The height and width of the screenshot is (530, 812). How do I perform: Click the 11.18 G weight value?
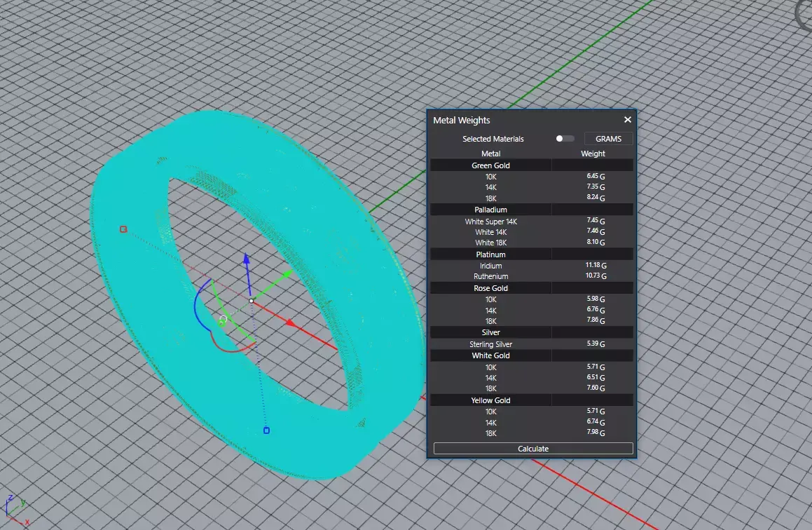pyautogui.click(x=596, y=265)
